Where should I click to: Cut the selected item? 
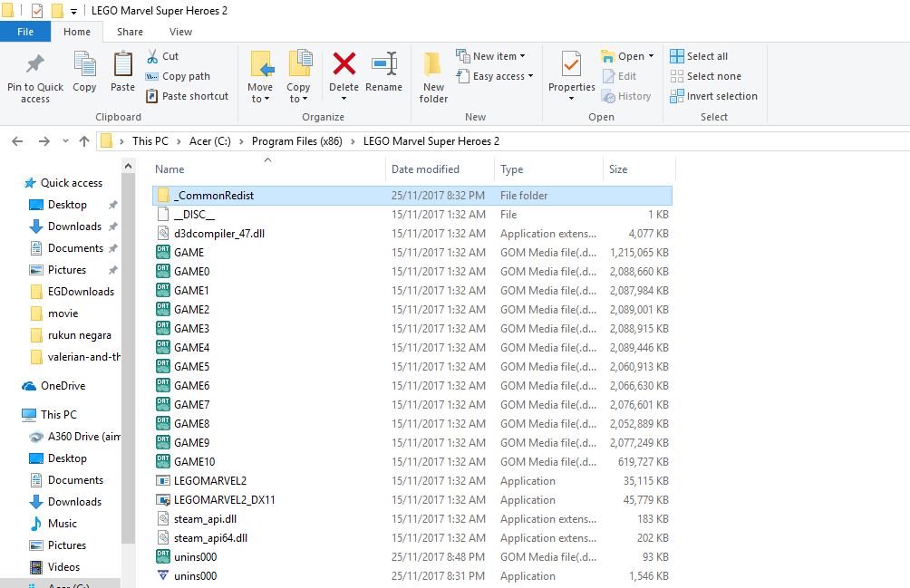162,56
